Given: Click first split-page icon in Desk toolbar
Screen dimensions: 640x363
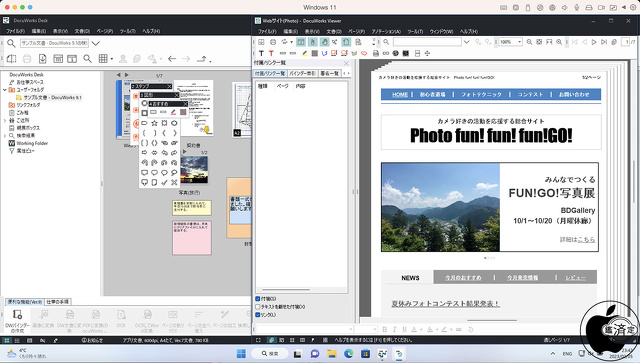Looking at the screenshot, I should (11, 59).
